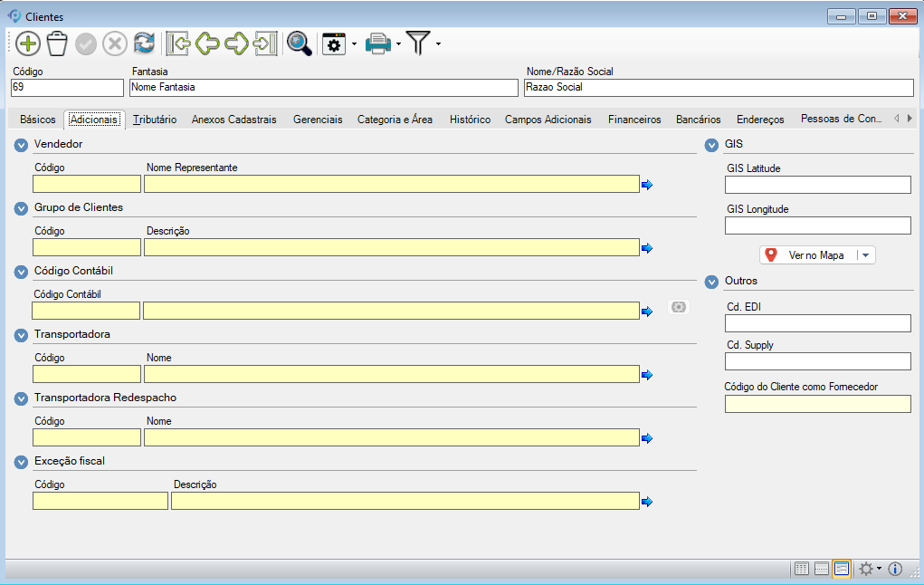Click the refresh arrows icon in toolbar
924x585 pixels.
pyautogui.click(x=144, y=43)
